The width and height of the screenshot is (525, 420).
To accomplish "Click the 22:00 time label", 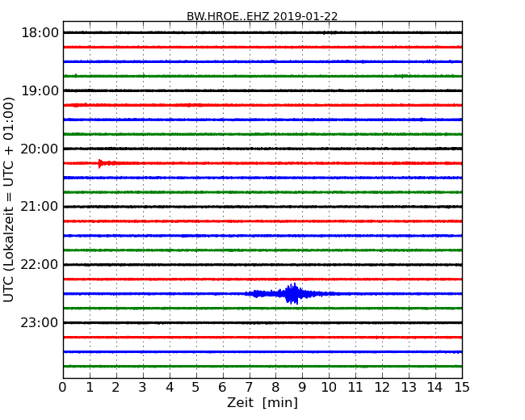I will pos(40,265).
